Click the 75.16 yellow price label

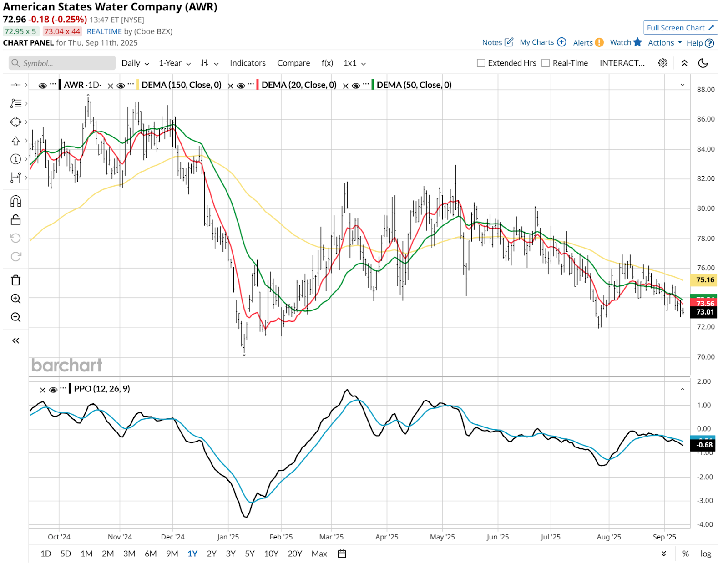tap(704, 280)
